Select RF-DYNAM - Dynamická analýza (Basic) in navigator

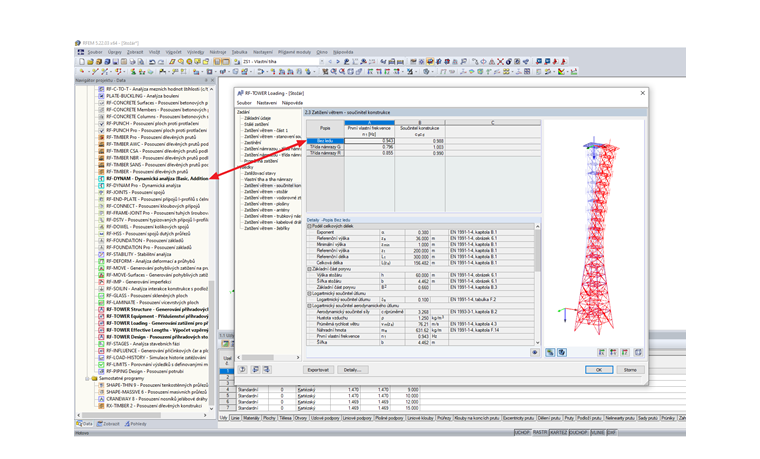click(157, 178)
